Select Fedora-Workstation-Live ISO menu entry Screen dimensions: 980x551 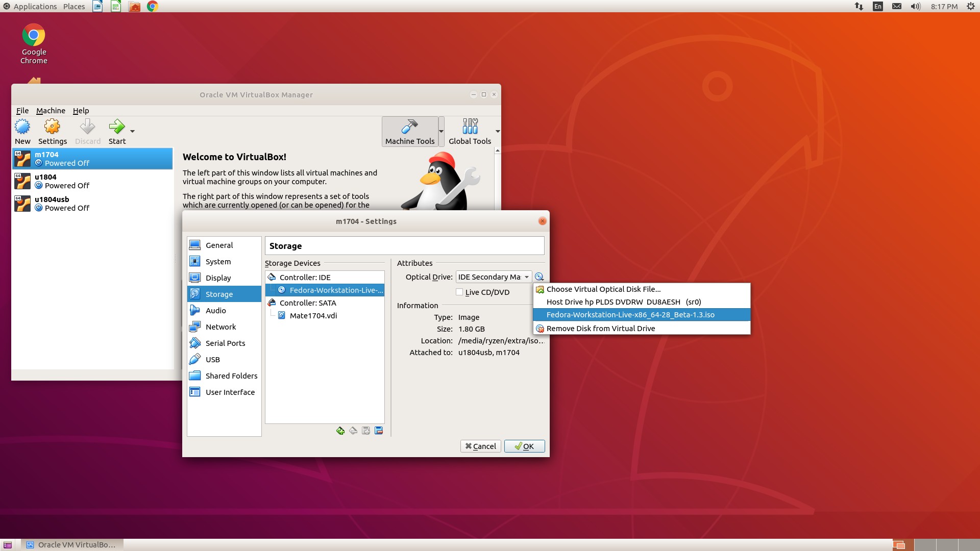click(642, 315)
